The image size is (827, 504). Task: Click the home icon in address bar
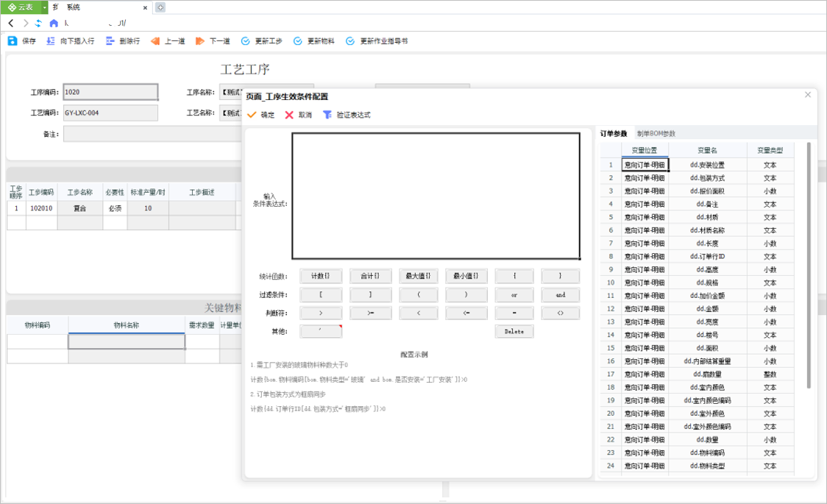(53, 24)
